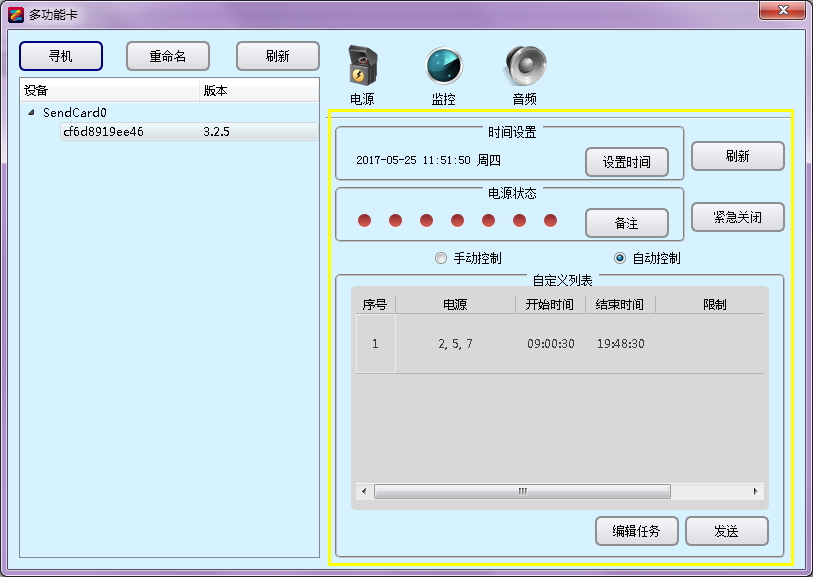Click the 开始时间 column header

[549, 305]
